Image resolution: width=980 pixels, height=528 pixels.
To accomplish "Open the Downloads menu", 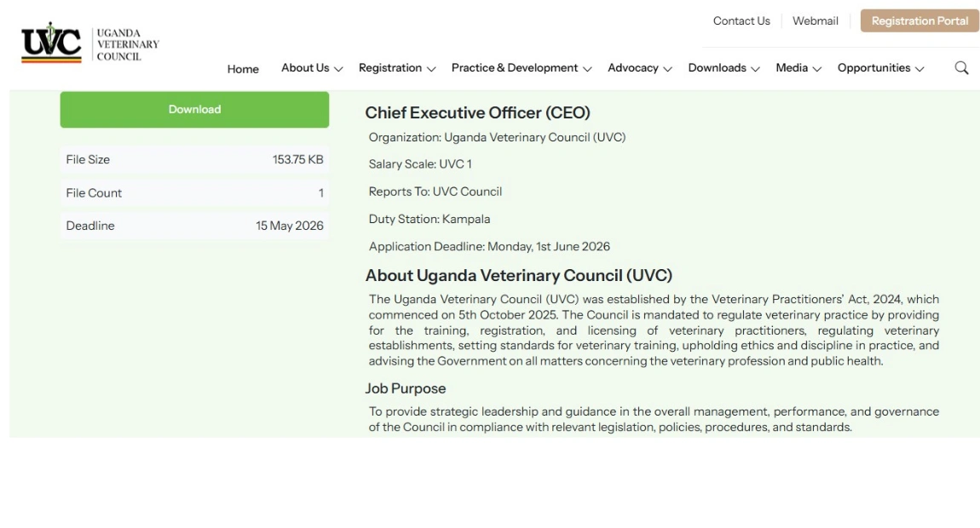I will 717,67.
